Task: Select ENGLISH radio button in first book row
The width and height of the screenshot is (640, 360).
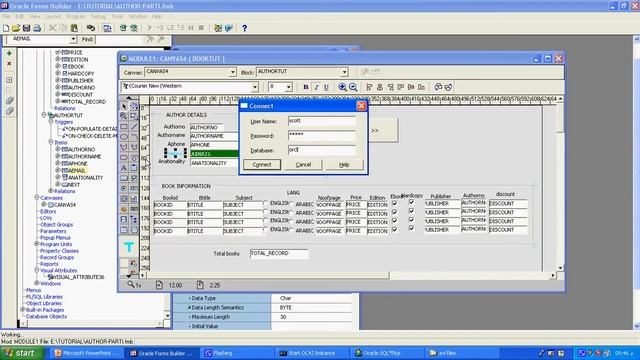Action: (266, 203)
